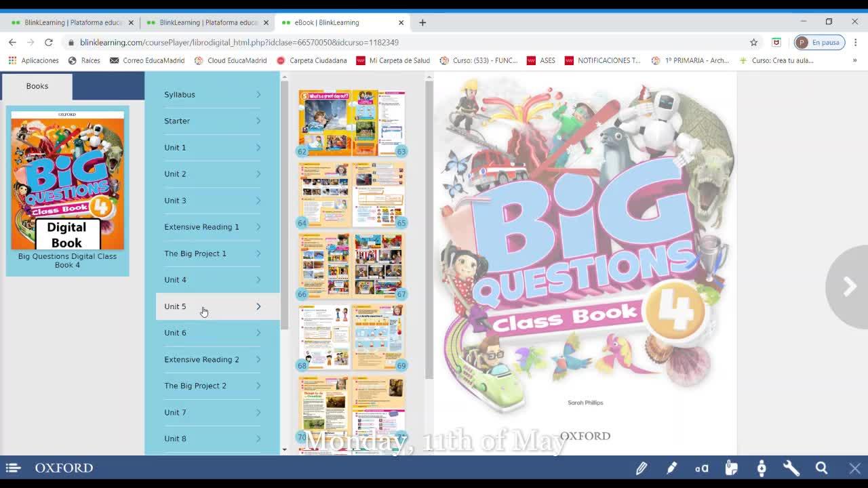This screenshot has height=488, width=868.
Task: Open the Chrome three-dot menu
Action: [855, 42]
